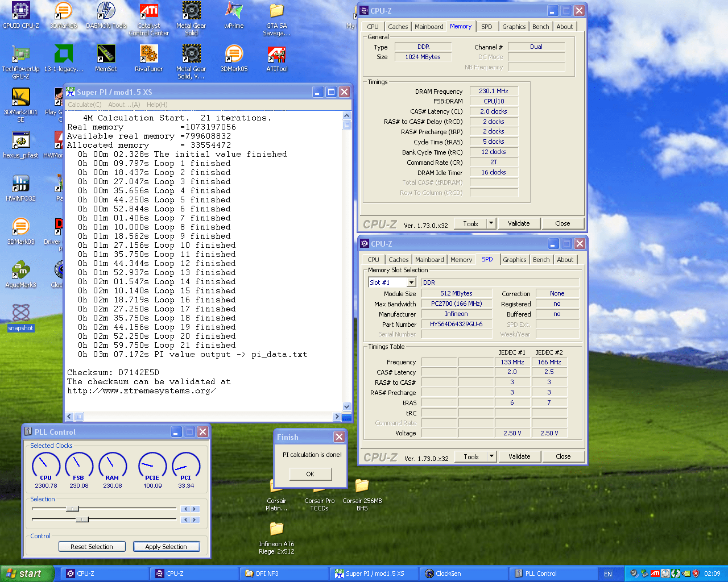728x582 pixels.
Task: Click Apply Selection in PLL Control
Action: [x=166, y=547]
